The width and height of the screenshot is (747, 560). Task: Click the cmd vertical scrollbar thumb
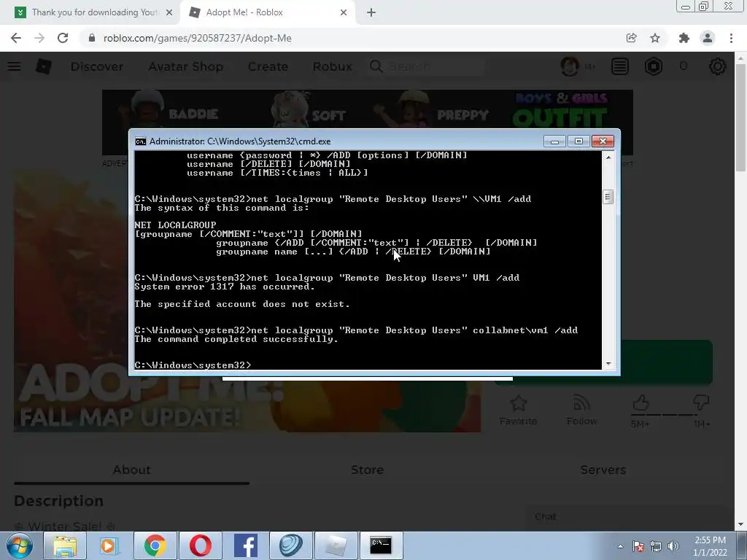(x=608, y=197)
